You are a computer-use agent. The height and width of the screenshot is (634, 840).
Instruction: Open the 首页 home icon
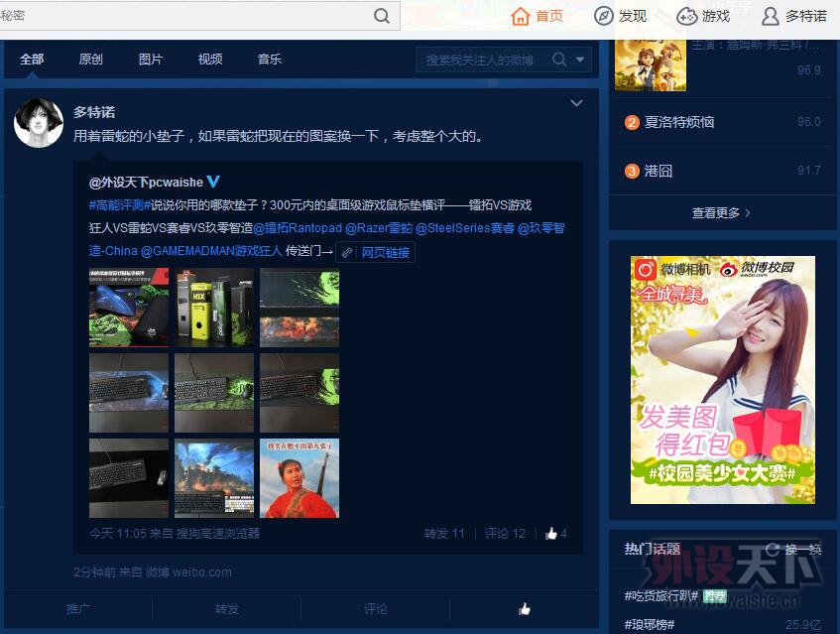(521, 16)
